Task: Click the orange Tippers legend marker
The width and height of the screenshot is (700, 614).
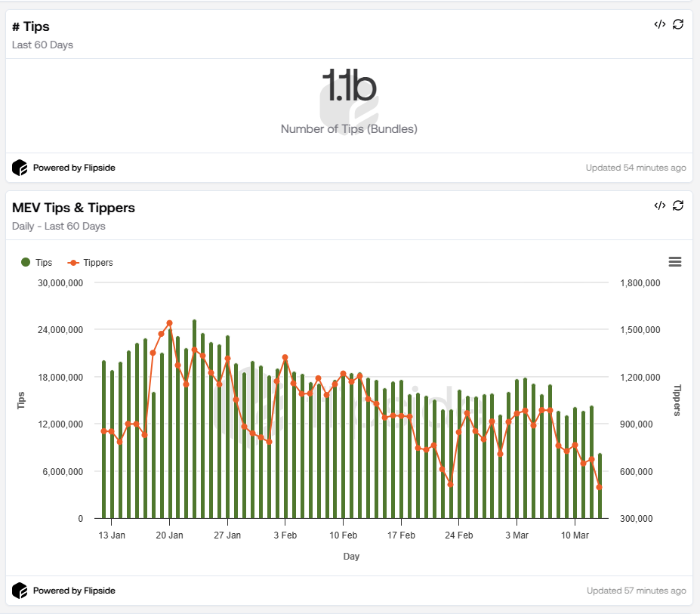Action: 73,263
